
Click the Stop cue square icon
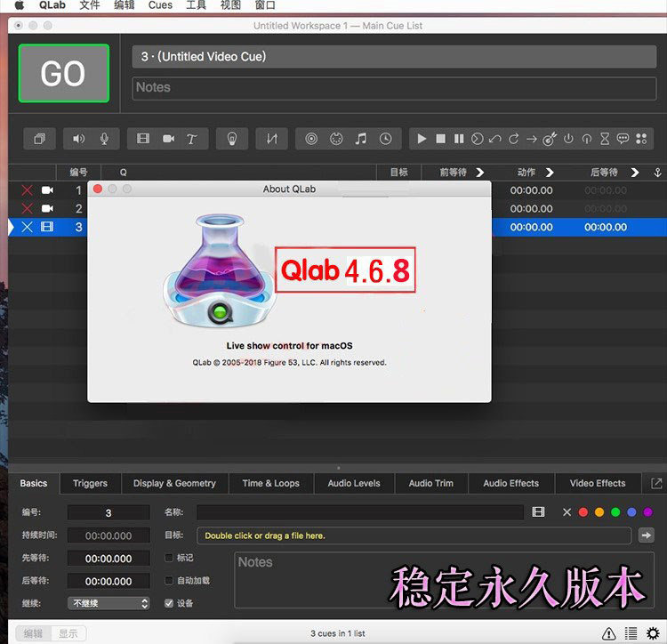click(441, 139)
